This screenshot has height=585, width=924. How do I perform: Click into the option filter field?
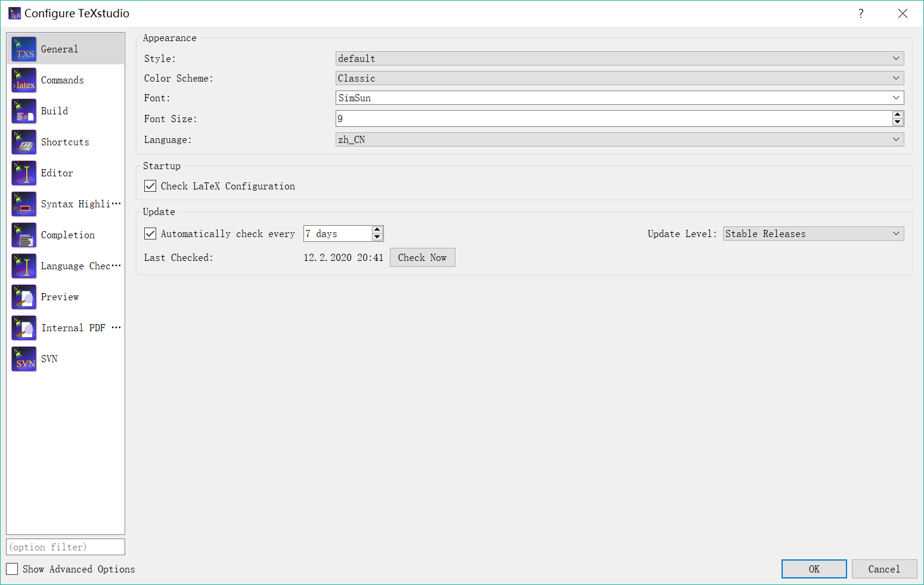point(66,547)
